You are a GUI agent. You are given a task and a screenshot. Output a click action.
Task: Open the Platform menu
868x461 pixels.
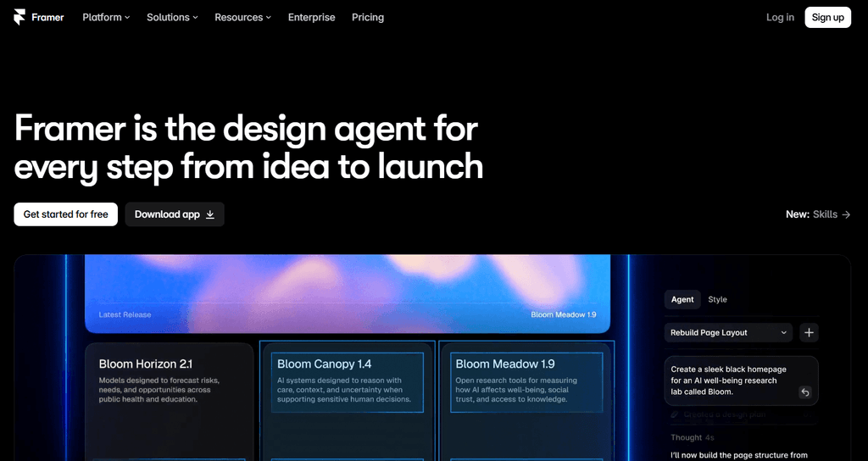[x=106, y=17]
